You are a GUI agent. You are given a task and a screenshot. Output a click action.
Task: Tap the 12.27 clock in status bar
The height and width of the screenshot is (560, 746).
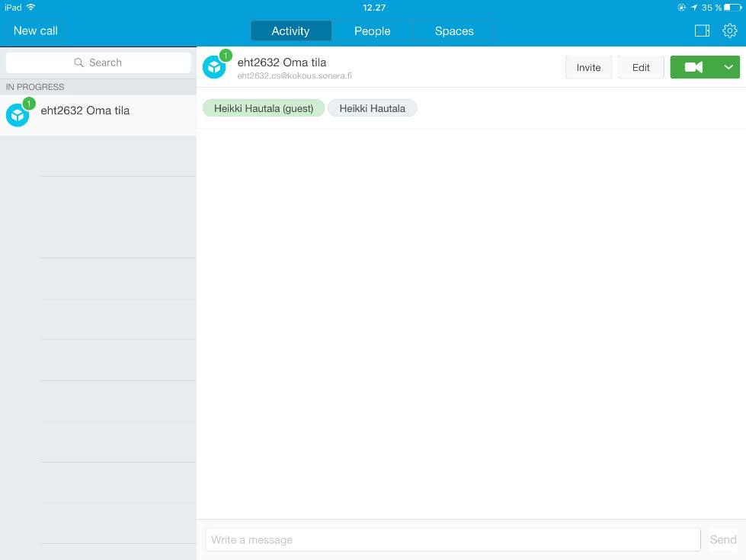click(374, 8)
